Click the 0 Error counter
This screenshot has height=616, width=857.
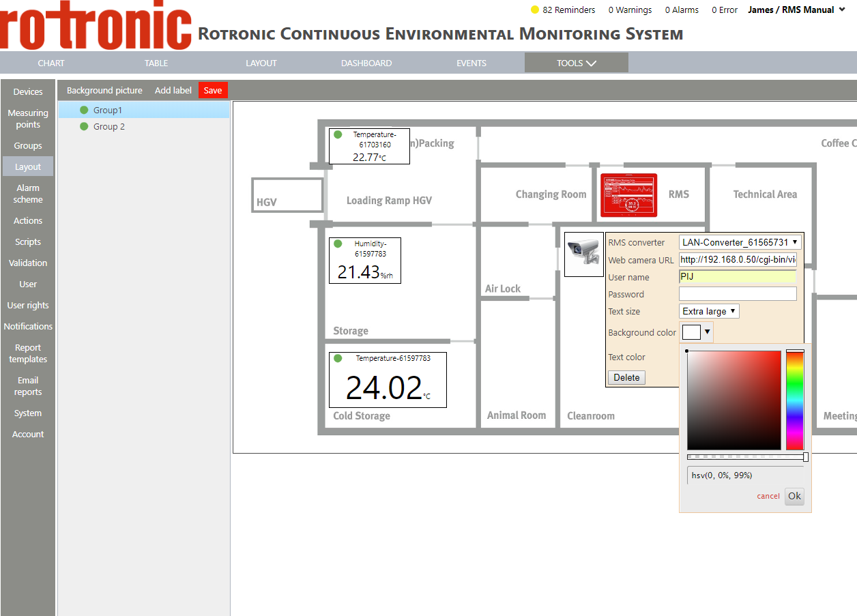[x=725, y=10]
